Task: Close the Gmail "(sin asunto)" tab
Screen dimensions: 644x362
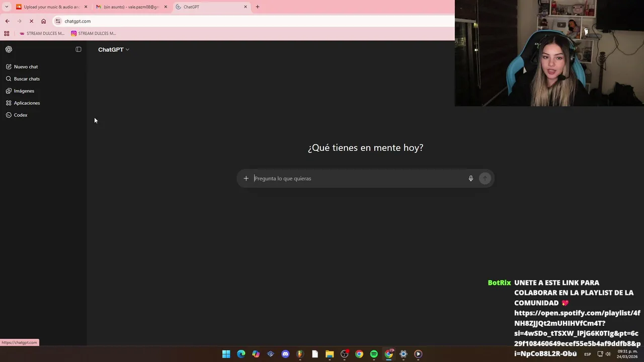Action: point(166,7)
